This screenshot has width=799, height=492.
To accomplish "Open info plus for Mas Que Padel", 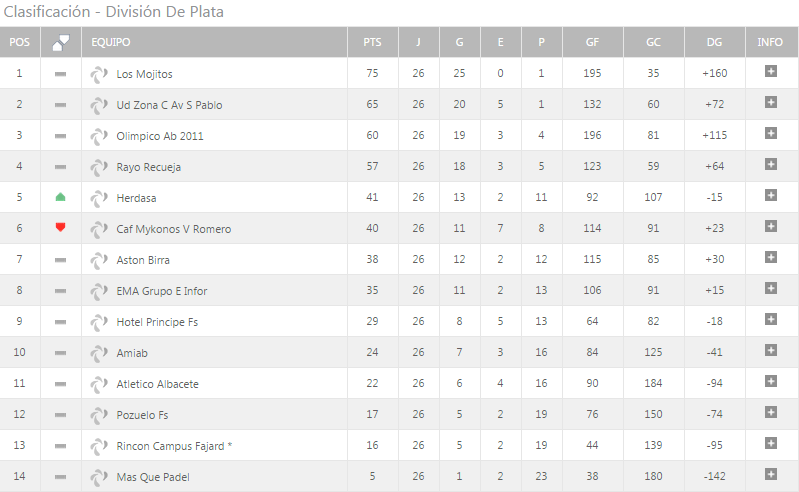I will (x=770, y=475).
